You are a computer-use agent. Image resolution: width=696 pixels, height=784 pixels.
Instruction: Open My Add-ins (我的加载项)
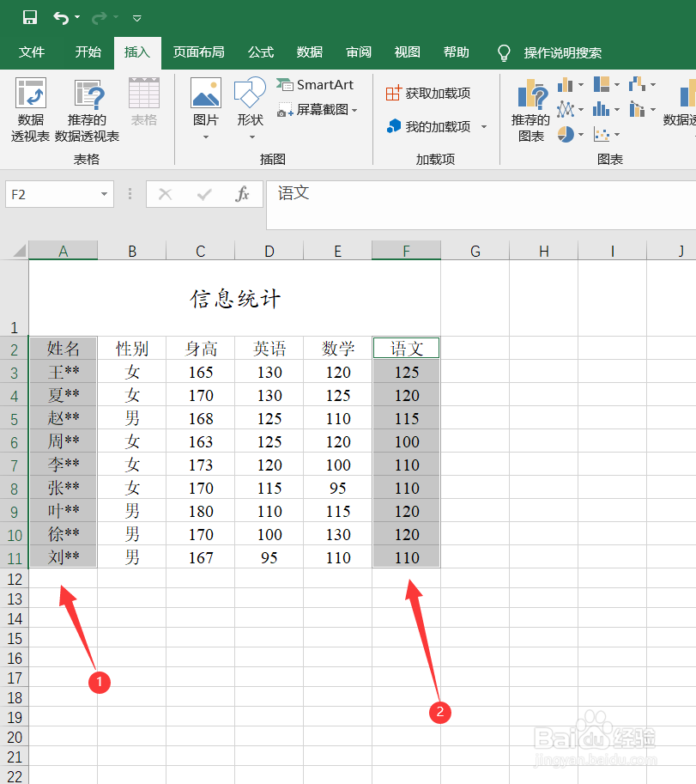click(428, 126)
